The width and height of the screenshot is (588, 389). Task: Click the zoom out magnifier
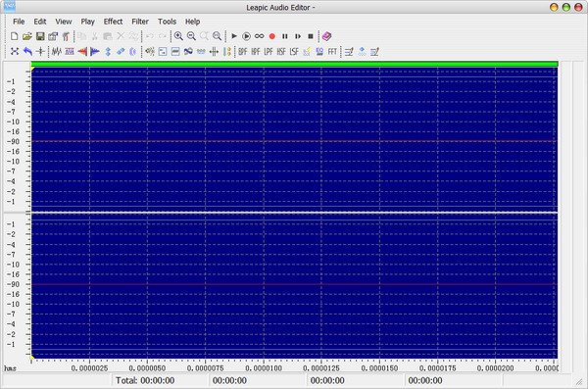pyautogui.click(x=191, y=36)
